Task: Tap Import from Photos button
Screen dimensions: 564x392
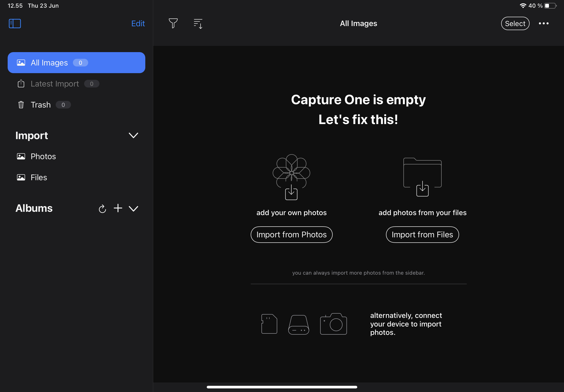Action: tap(292, 234)
